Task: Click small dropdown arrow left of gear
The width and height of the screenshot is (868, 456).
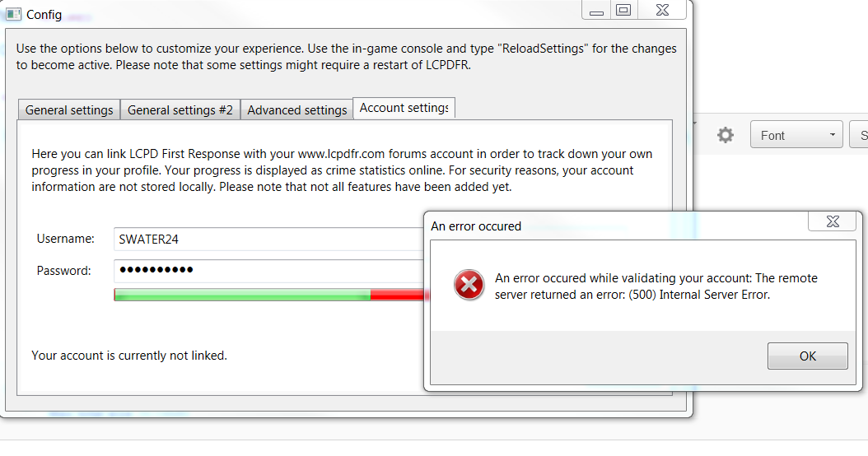Action: [695, 125]
